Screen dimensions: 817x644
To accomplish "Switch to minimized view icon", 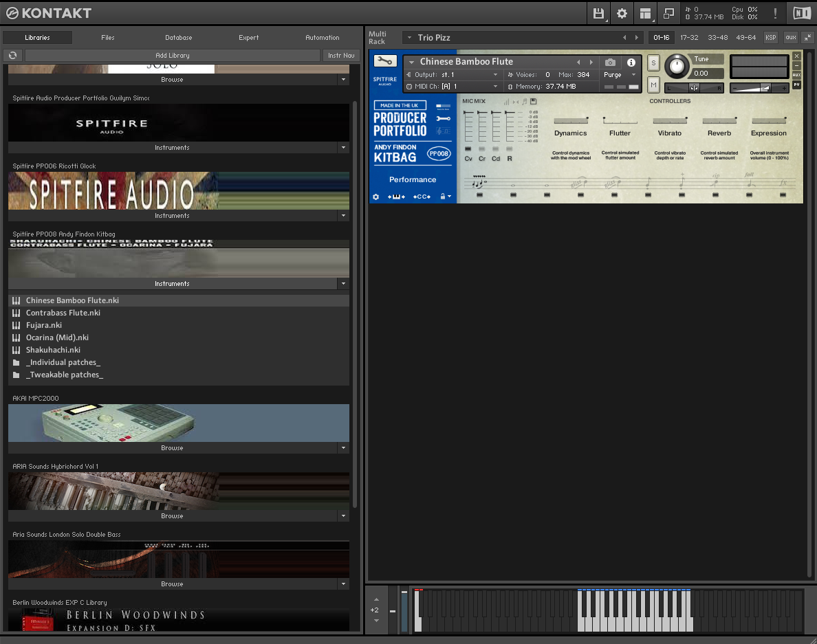I will point(668,13).
